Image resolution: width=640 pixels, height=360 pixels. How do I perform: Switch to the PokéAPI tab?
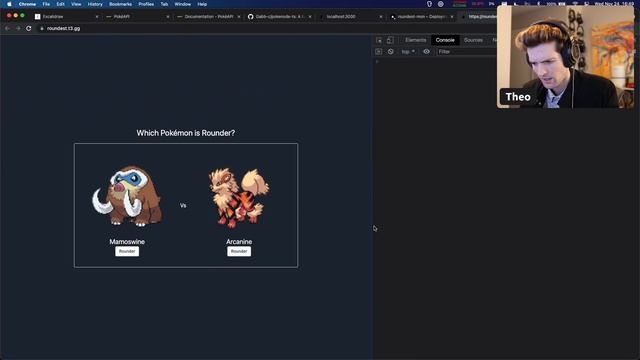click(137, 17)
